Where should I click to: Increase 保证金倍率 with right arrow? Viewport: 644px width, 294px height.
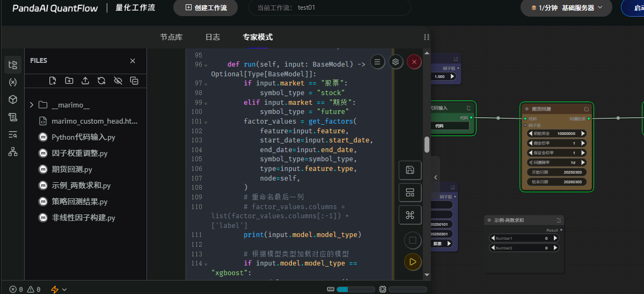click(583, 153)
